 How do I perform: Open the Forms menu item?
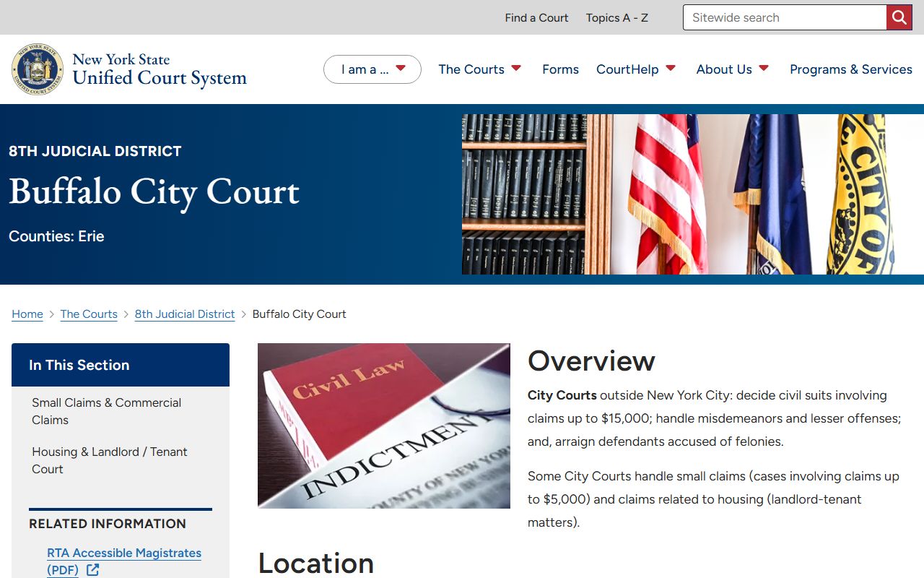(x=560, y=69)
